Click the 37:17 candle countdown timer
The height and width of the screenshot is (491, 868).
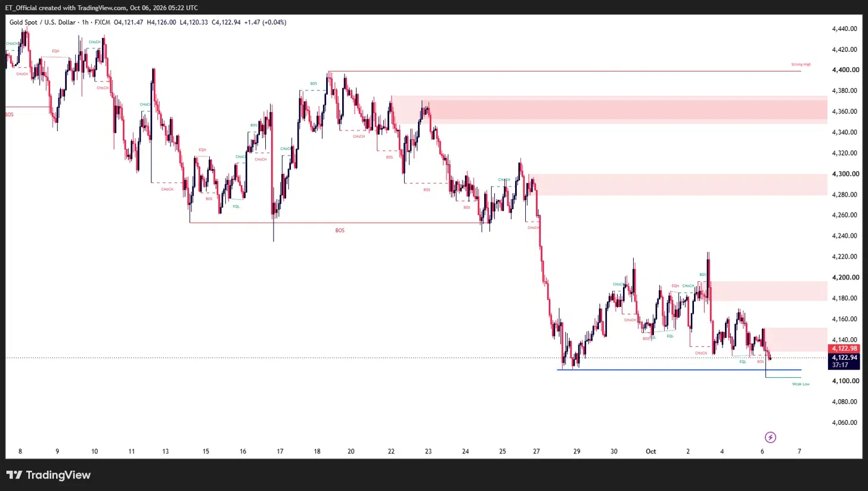[839, 366]
